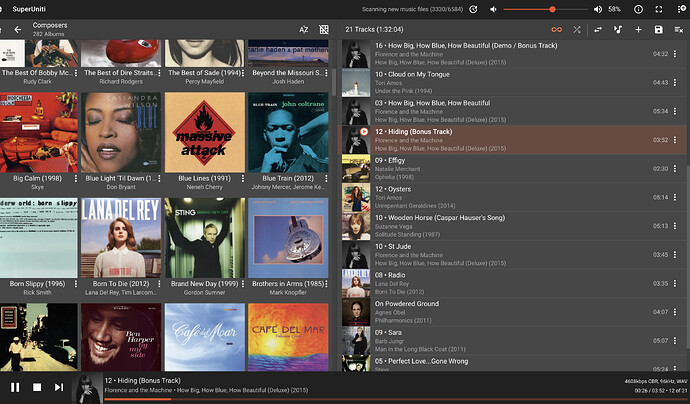Click the volume up speaker icon
Image resolution: width=690 pixels, height=404 pixels.
(598, 9)
